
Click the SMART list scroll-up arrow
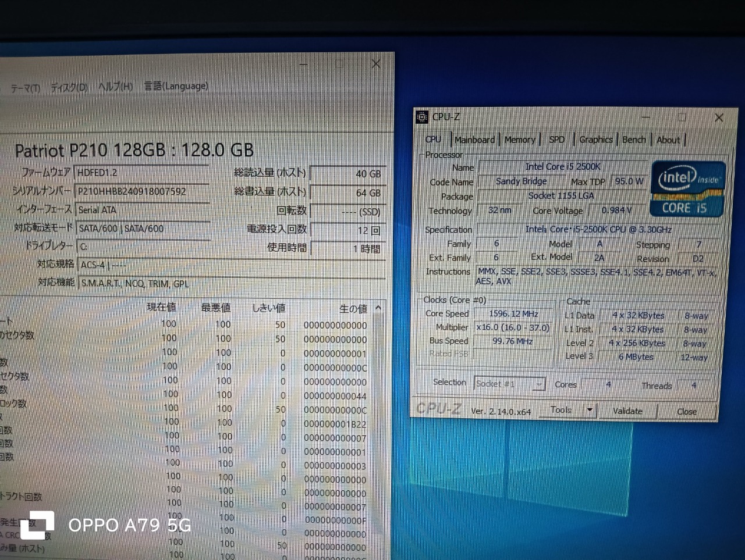[378, 308]
